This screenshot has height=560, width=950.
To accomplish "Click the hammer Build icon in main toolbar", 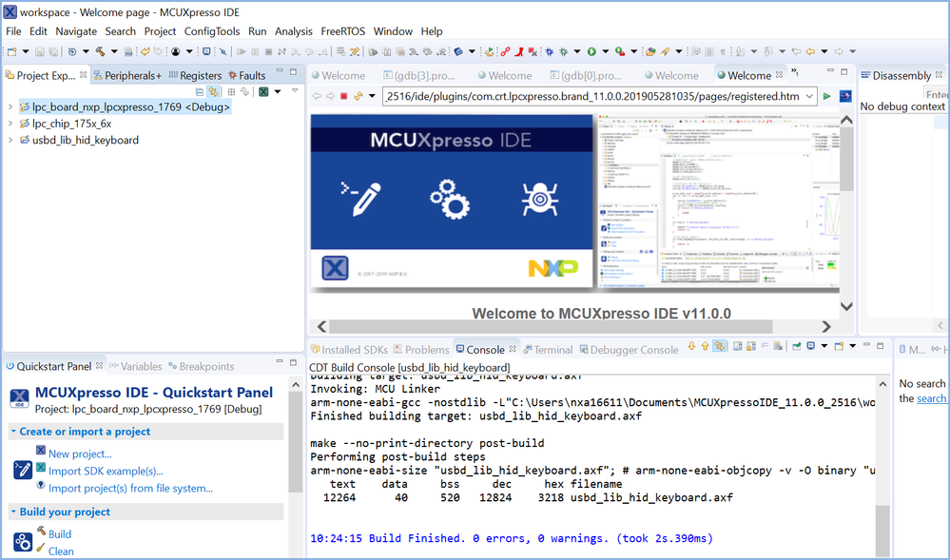I will point(100,51).
